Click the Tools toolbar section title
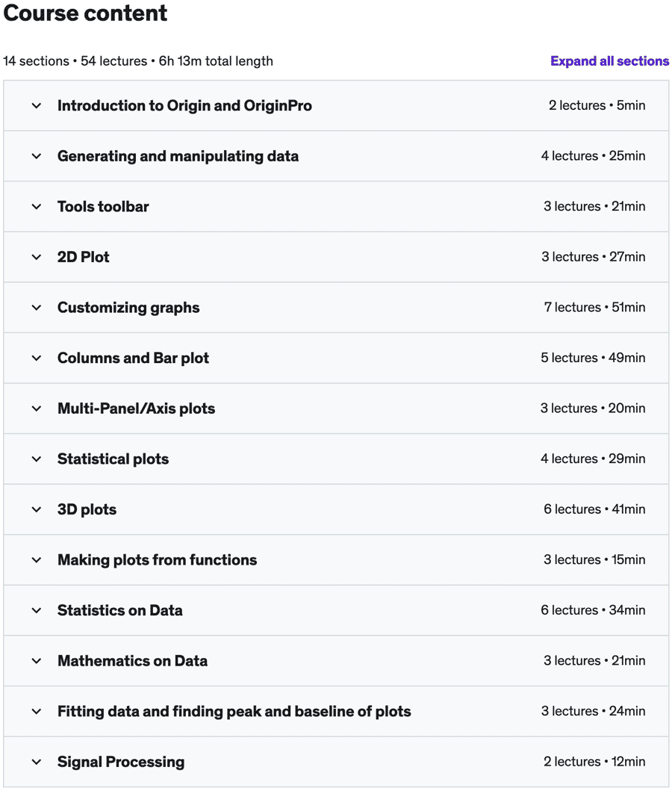The image size is (672, 791). click(x=103, y=207)
